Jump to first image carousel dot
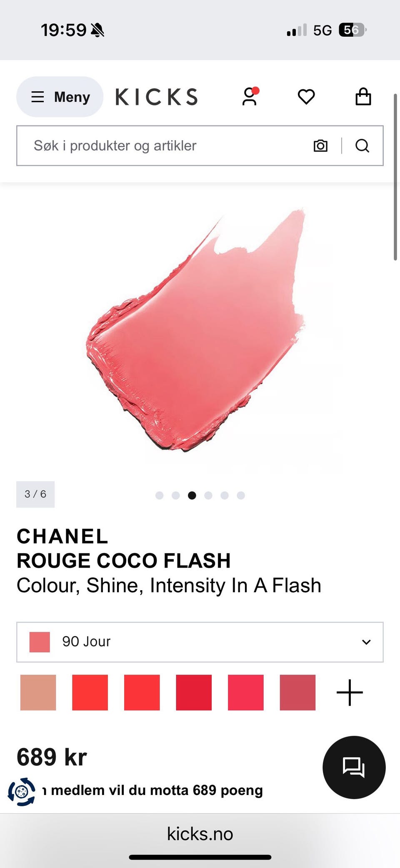Screen dimensions: 400x868 pos(159,495)
